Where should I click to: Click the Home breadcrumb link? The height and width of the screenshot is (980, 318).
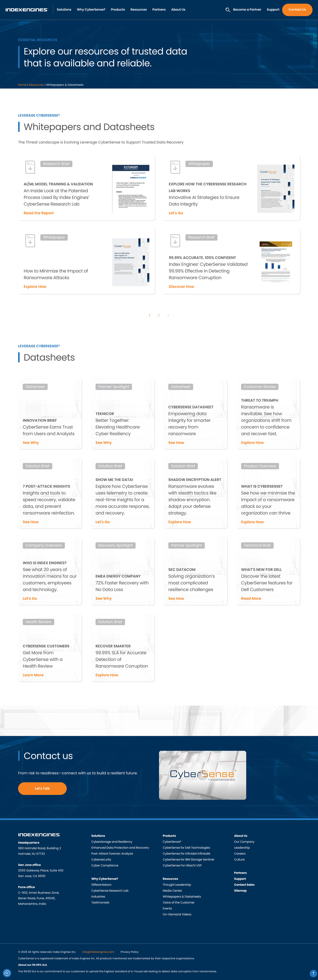pyautogui.click(x=22, y=85)
